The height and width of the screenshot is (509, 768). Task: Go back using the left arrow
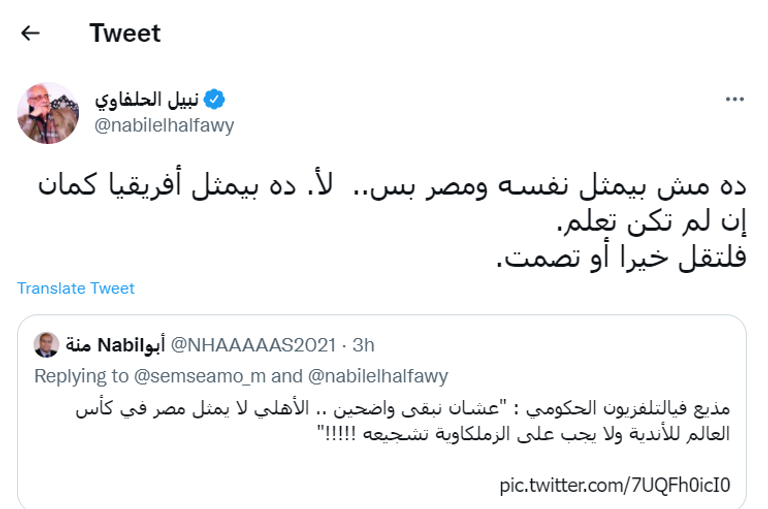(31, 33)
